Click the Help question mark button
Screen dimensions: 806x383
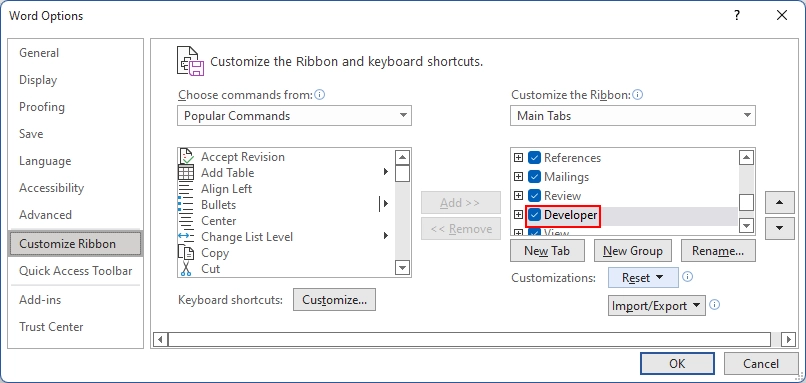pos(737,16)
